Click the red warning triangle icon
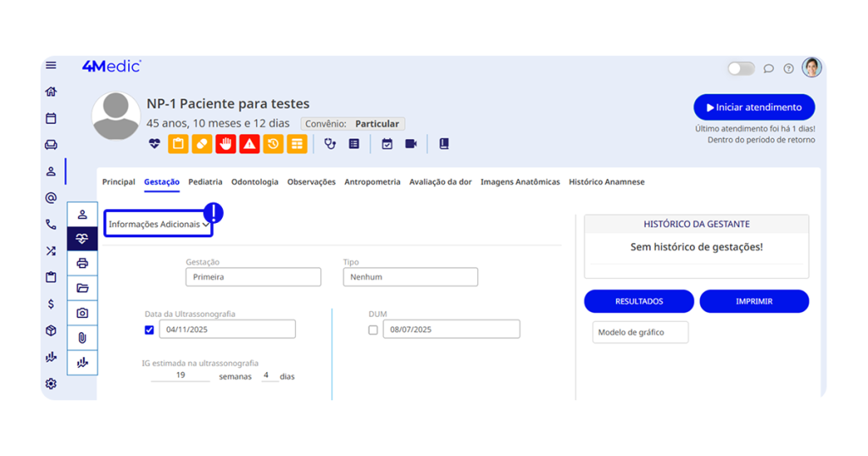The height and width of the screenshot is (456, 868). click(249, 144)
